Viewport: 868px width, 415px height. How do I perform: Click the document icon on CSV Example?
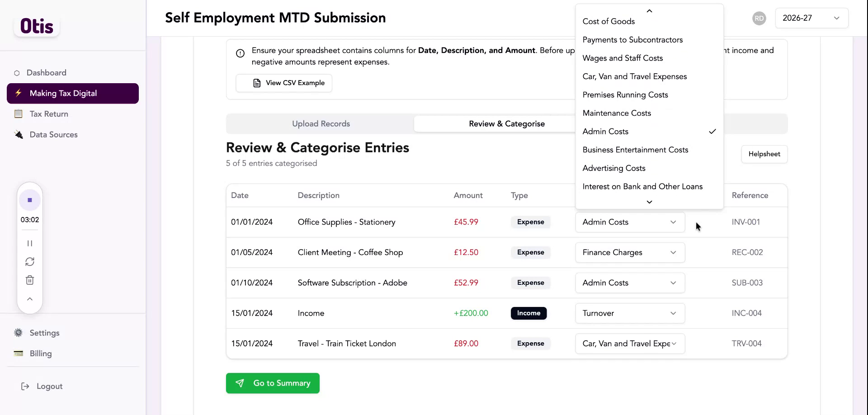(x=257, y=83)
